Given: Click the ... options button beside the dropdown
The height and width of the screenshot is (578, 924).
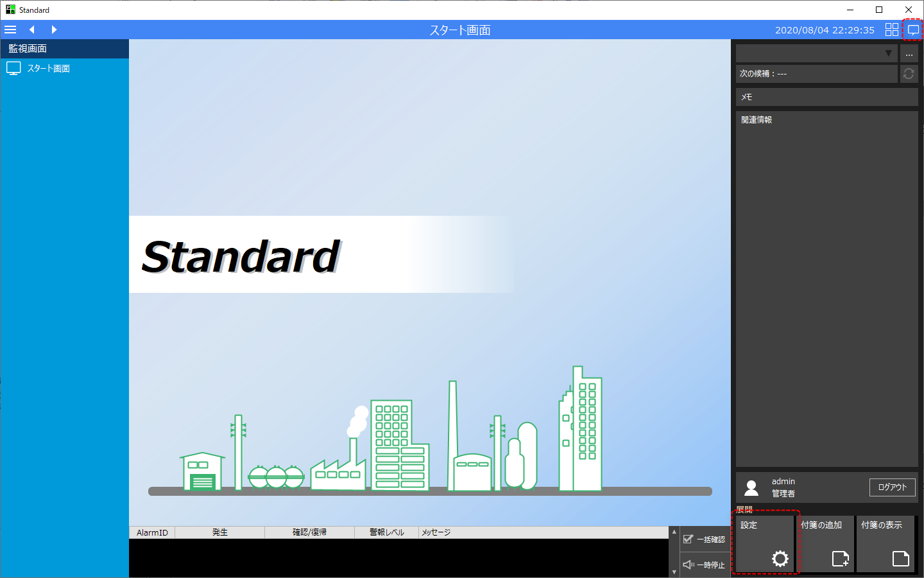Looking at the screenshot, I should tap(909, 53).
